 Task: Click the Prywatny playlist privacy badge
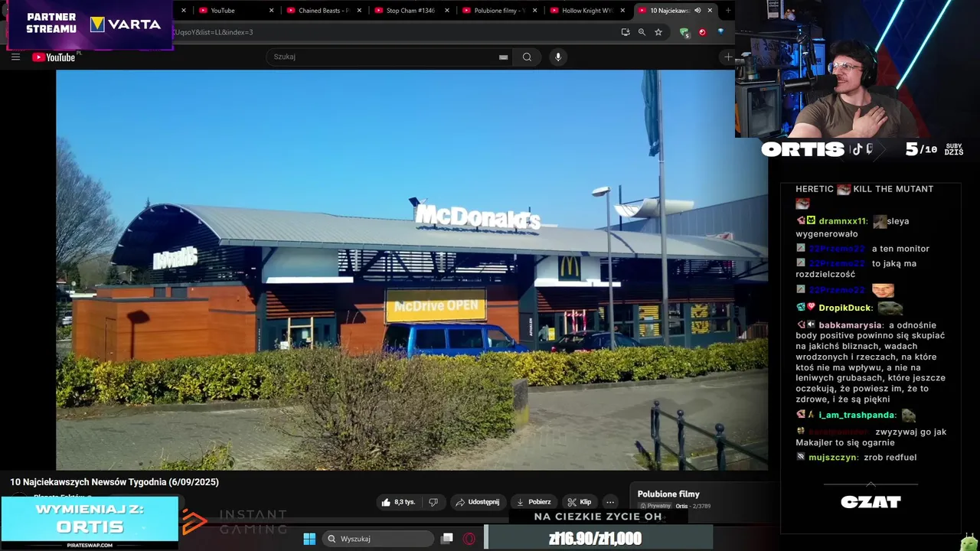pos(655,506)
